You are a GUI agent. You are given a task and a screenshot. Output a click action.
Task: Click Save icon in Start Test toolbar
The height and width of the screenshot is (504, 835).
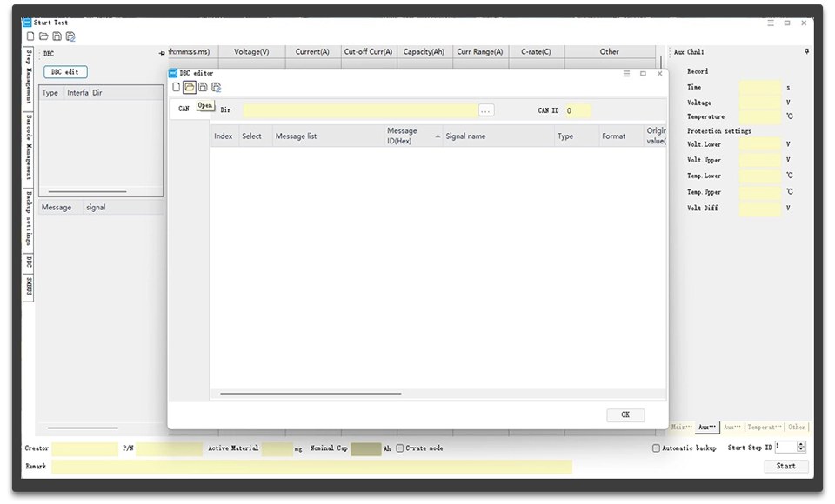(57, 36)
